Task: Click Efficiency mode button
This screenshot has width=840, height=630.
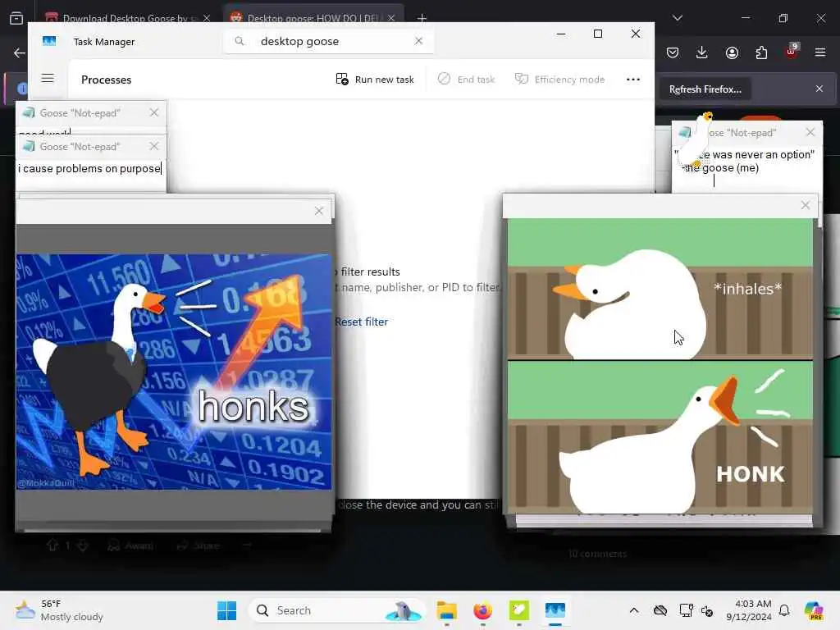Action: 559,80
